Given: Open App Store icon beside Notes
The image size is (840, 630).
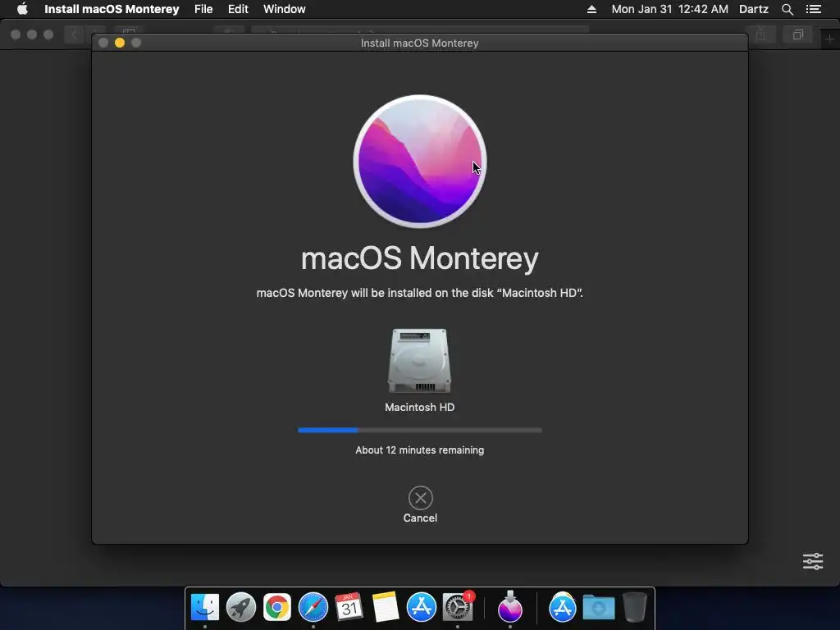Looking at the screenshot, I should [x=421, y=608].
